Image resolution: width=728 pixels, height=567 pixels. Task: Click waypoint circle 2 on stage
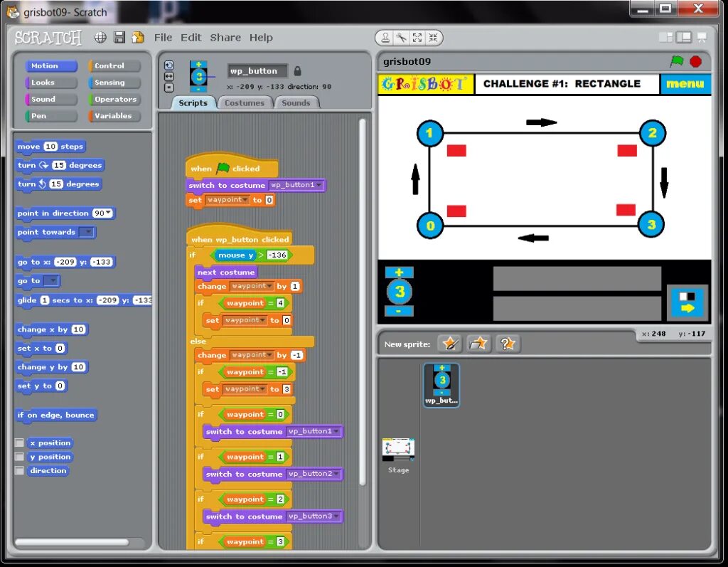tap(653, 133)
